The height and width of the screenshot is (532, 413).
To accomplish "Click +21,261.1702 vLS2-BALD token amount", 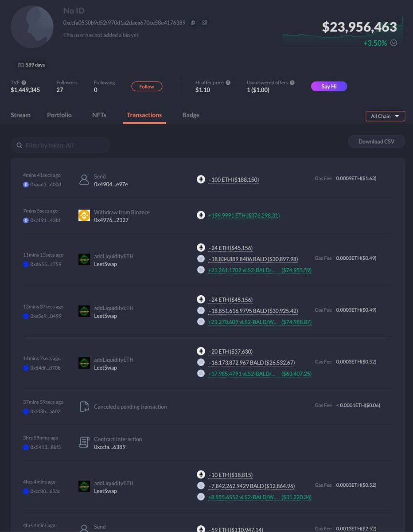I will pyautogui.click(x=260, y=270).
